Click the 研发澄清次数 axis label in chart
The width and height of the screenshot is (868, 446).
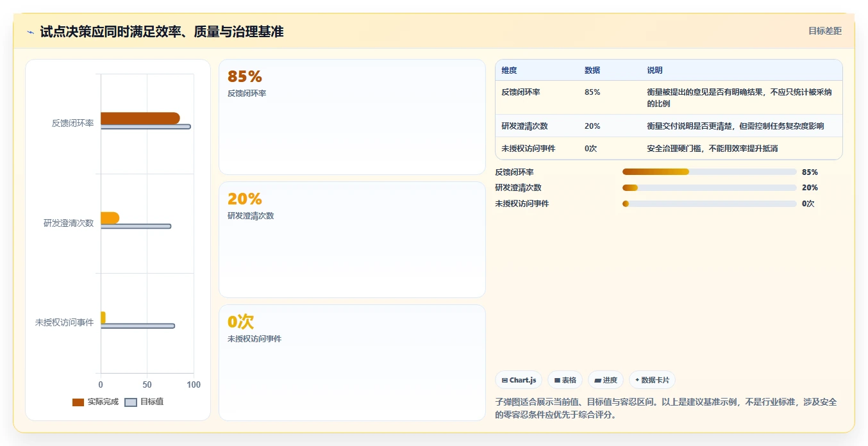pos(69,223)
